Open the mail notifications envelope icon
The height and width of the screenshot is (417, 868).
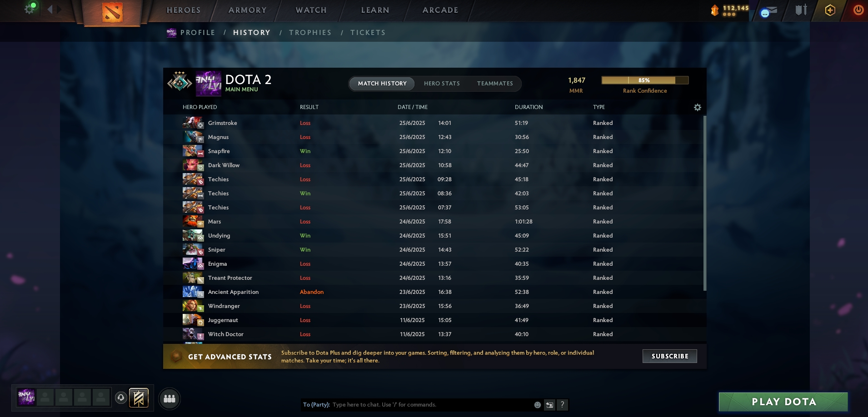(x=768, y=11)
